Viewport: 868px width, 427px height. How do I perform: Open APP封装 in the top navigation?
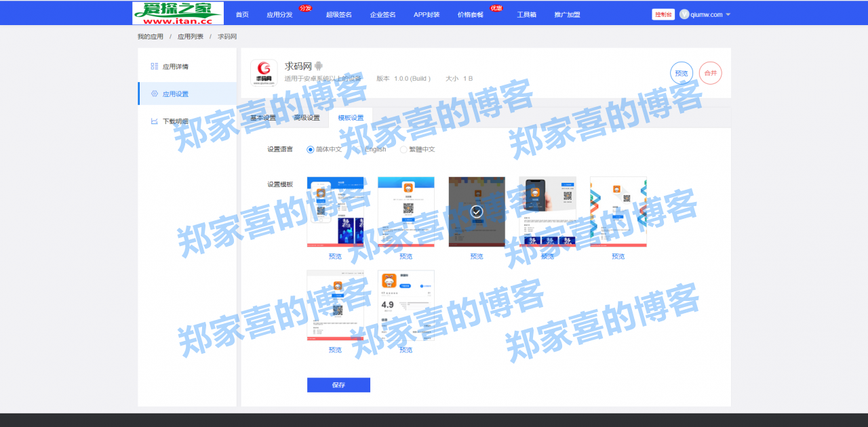click(x=427, y=14)
